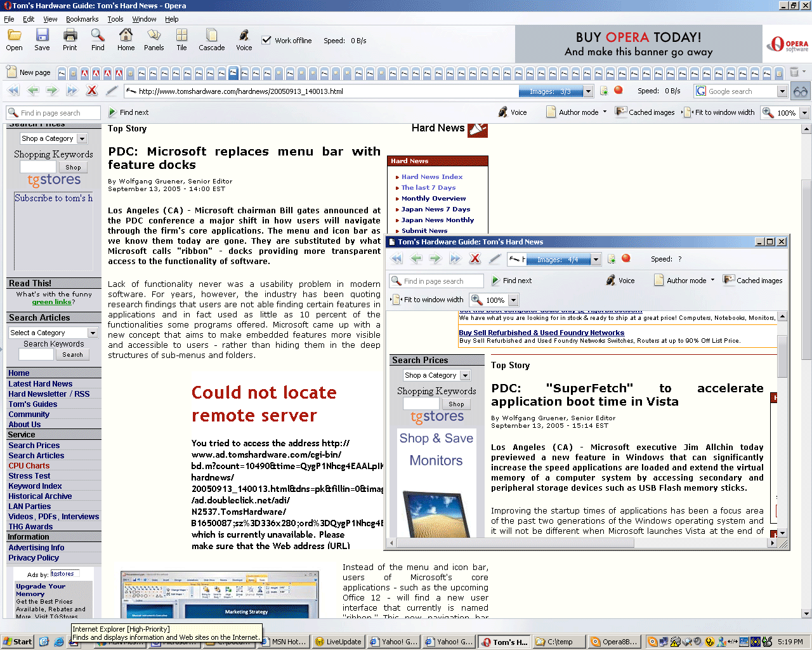This screenshot has height=650, width=812.
Task: Click Forward arrow in inner Tom's window
Action: click(x=435, y=258)
